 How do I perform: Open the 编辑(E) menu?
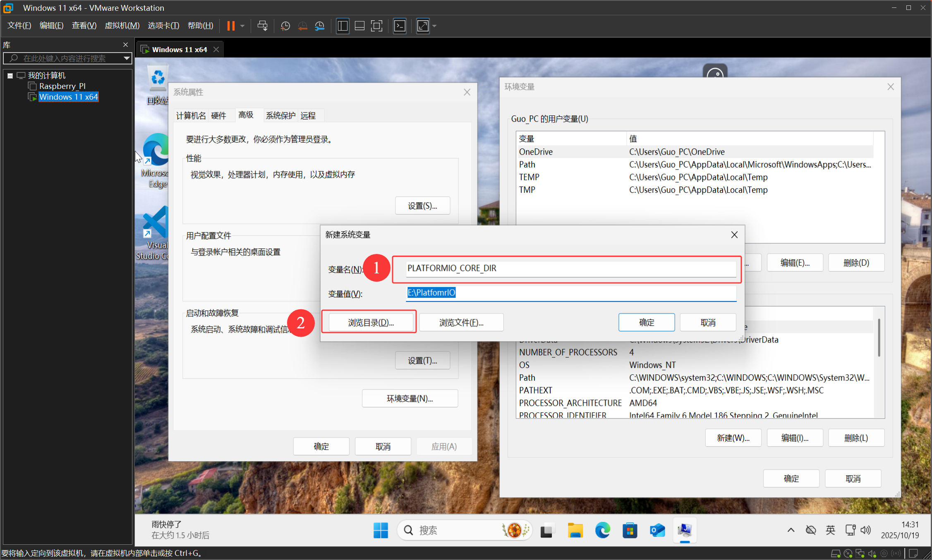(x=51, y=26)
